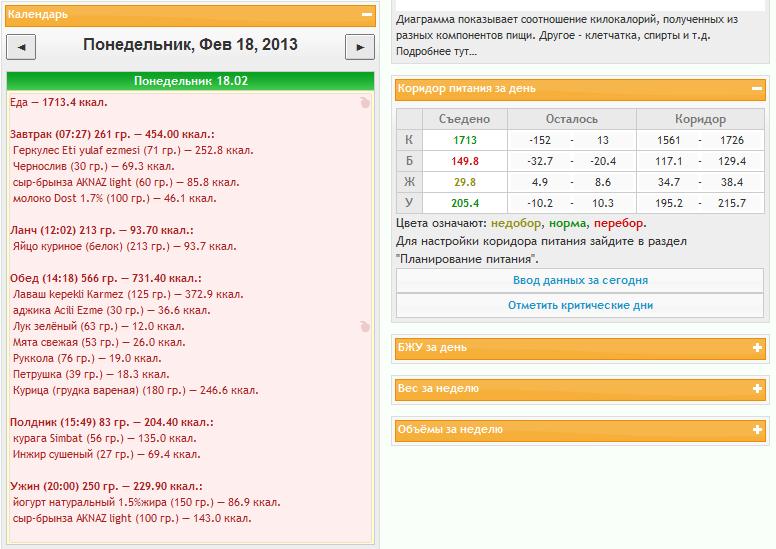Click corridor upper limit 1726 for calories
The image size is (776, 549).
pyautogui.click(x=731, y=141)
